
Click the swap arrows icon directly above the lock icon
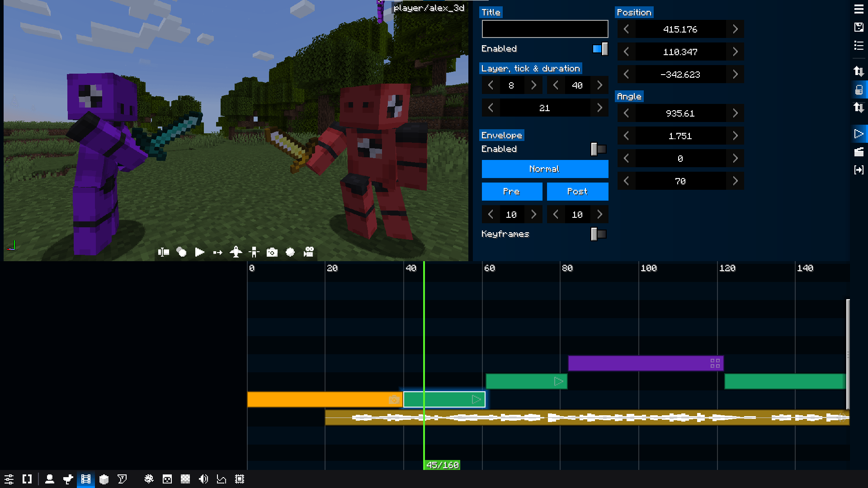click(859, 71)
